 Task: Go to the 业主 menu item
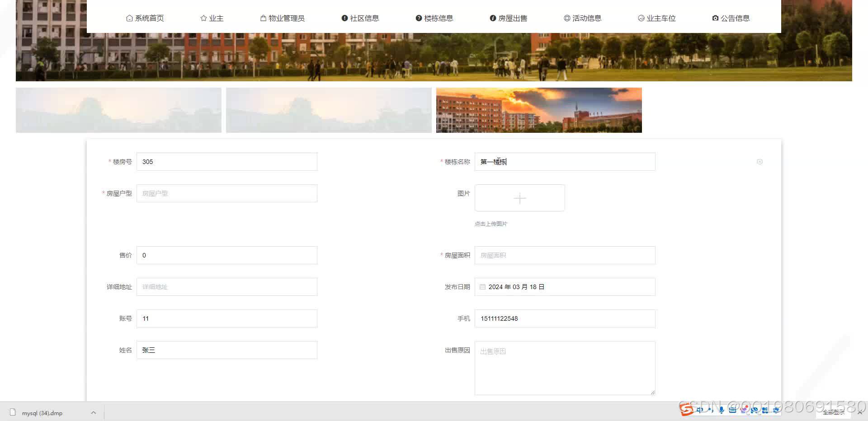(x=212, y=18)
